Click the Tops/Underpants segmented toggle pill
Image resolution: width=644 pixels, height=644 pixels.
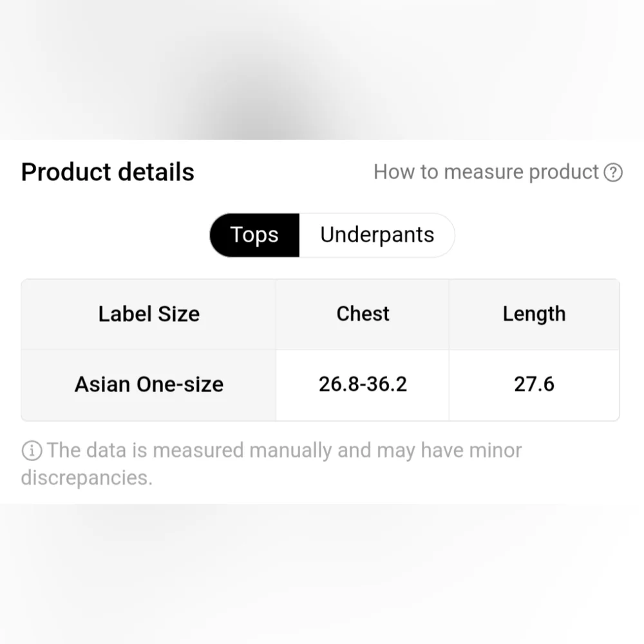[x=332, y=235]
